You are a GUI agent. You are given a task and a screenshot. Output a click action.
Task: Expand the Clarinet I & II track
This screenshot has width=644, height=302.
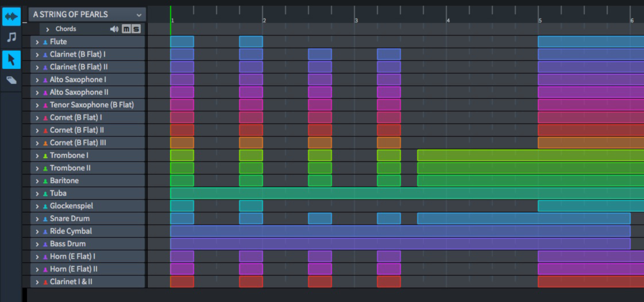[37, 282]
